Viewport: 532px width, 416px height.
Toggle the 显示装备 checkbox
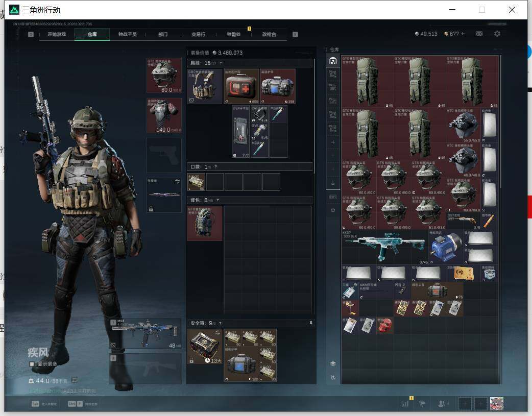[x=32, y=364]
